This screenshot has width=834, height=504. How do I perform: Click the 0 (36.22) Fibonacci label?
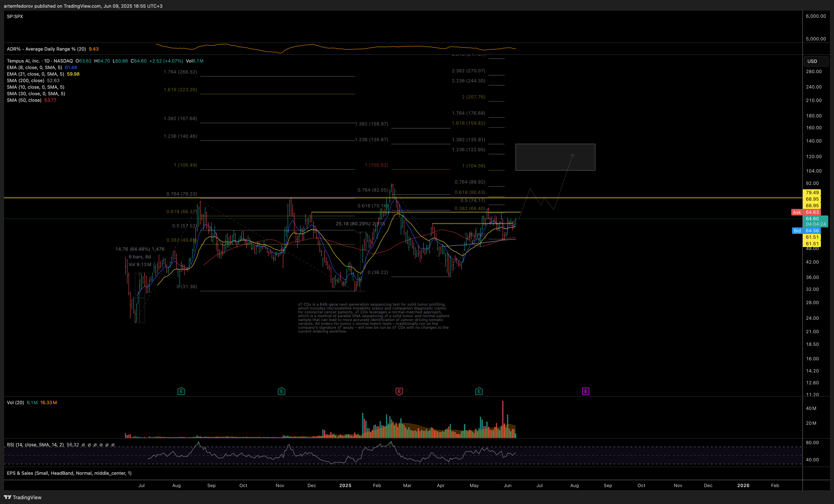click(378, 272)
